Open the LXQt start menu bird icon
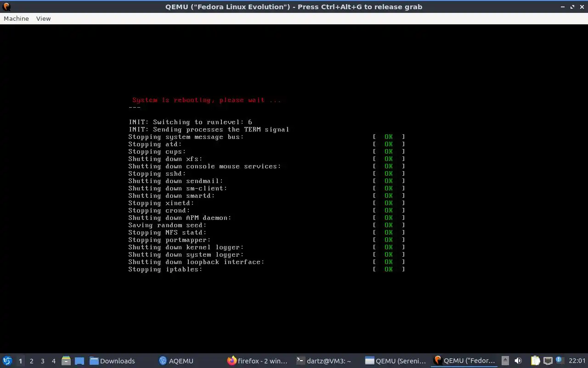 click(x=7, y=361)
